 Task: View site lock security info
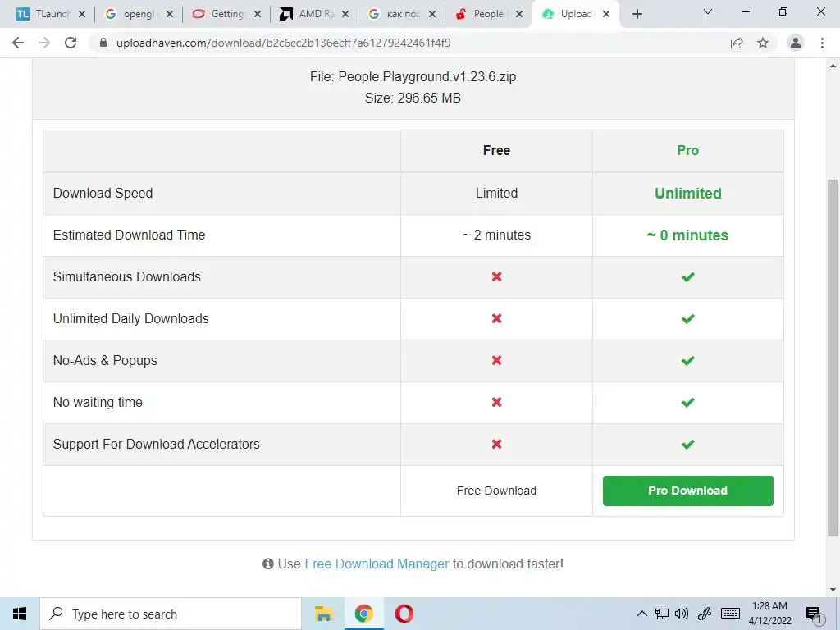(x=103, y=43)
